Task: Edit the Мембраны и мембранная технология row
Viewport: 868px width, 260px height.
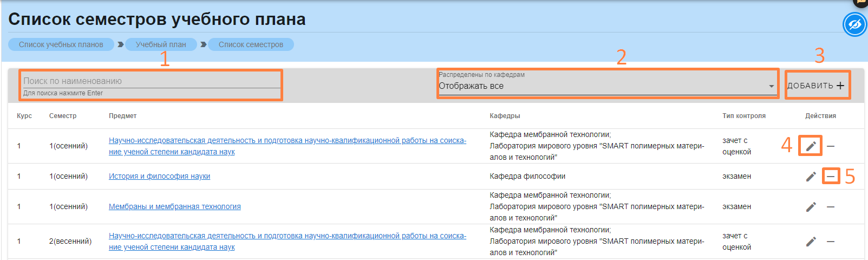Action: click(x=811, y=207)
